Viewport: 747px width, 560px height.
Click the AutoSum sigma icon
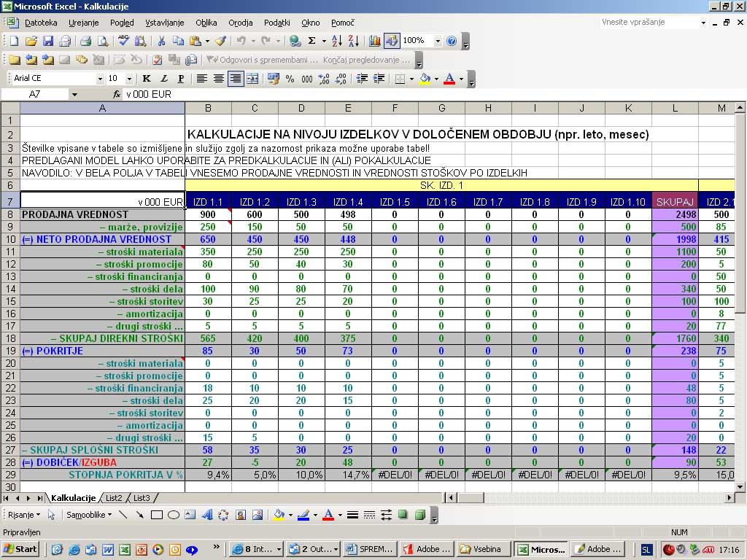tap(312, 41)
